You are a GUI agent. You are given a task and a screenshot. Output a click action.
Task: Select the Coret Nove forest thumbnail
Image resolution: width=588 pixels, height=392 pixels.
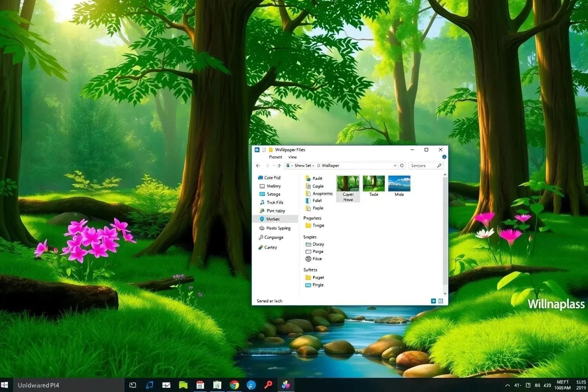pos(348,188)
